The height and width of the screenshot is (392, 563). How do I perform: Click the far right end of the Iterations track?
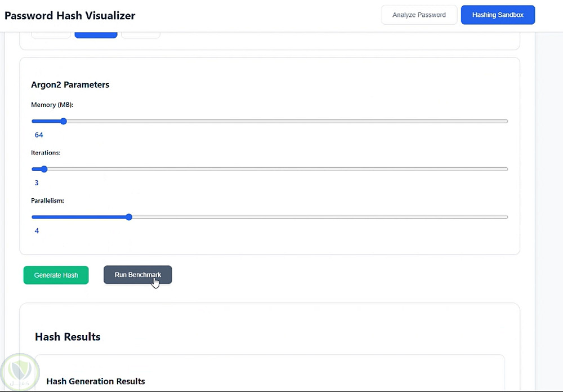click(506, 169)
